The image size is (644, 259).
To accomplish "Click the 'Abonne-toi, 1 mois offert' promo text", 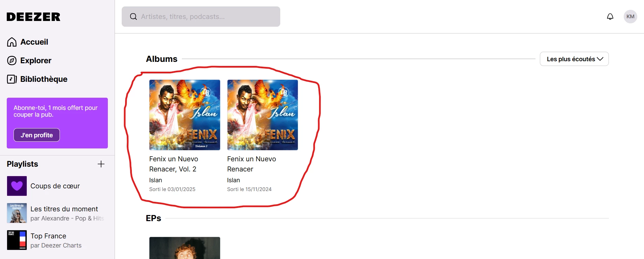I will point(55,111).
